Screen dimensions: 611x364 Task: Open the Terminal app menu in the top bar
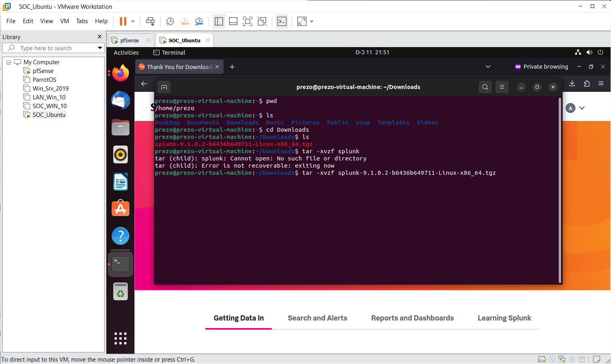coord(169,52)
